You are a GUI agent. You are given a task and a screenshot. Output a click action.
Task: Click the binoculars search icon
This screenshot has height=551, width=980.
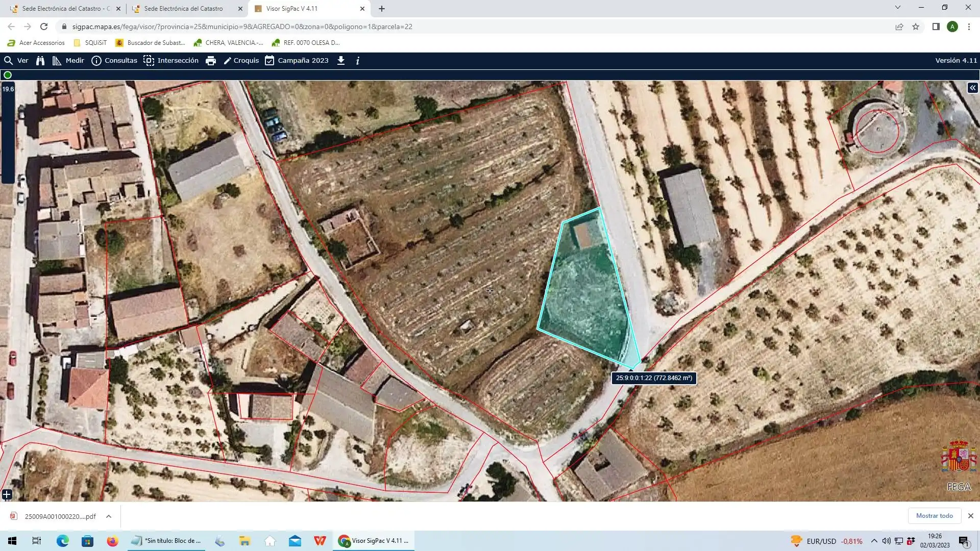(x=40, y=61)
